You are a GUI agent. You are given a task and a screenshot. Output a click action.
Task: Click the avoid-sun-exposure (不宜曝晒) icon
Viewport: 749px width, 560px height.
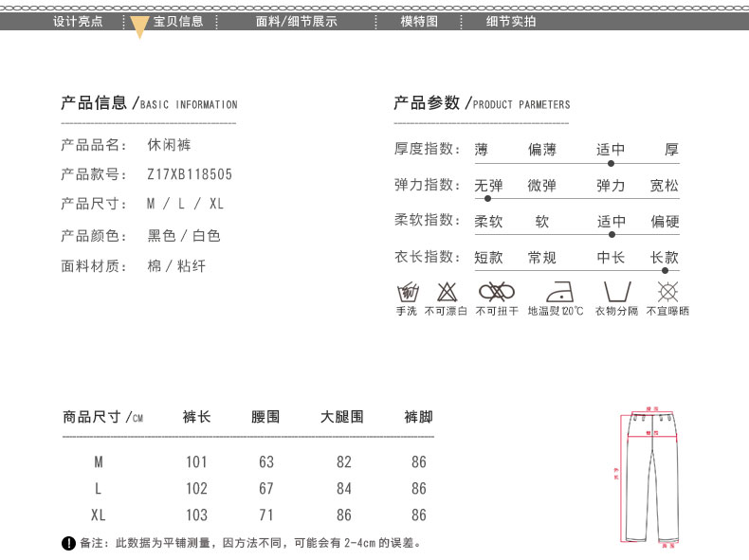[667, 292]
